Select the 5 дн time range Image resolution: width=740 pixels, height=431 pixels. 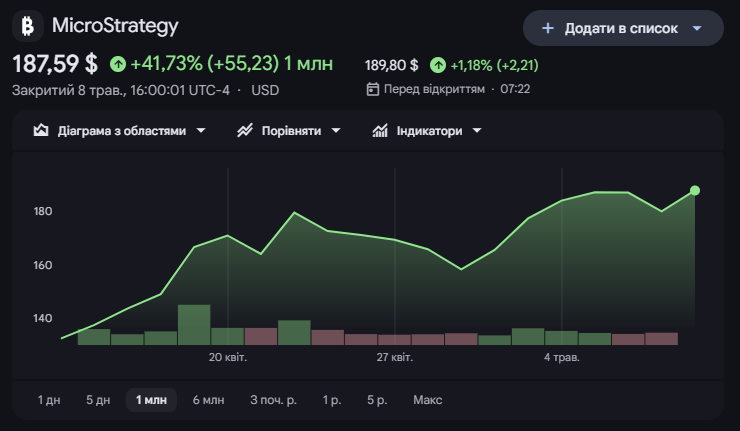tap(98, 400)
